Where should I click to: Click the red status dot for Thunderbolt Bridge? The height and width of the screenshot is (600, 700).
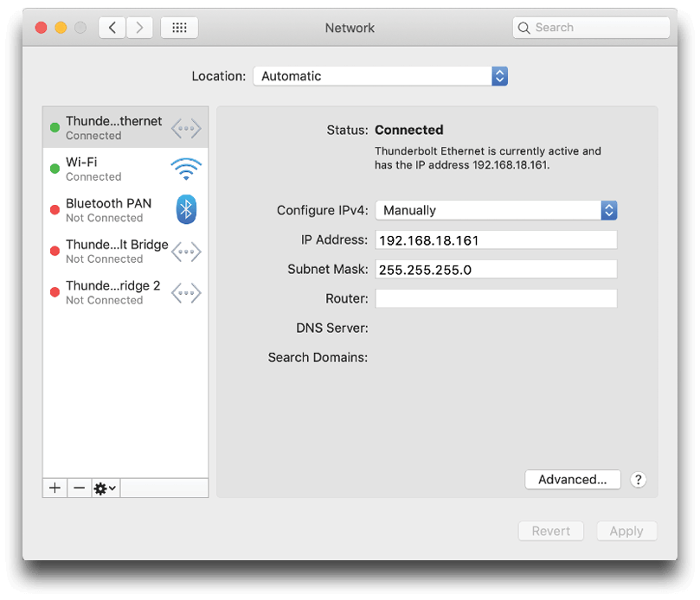[55, 251]
